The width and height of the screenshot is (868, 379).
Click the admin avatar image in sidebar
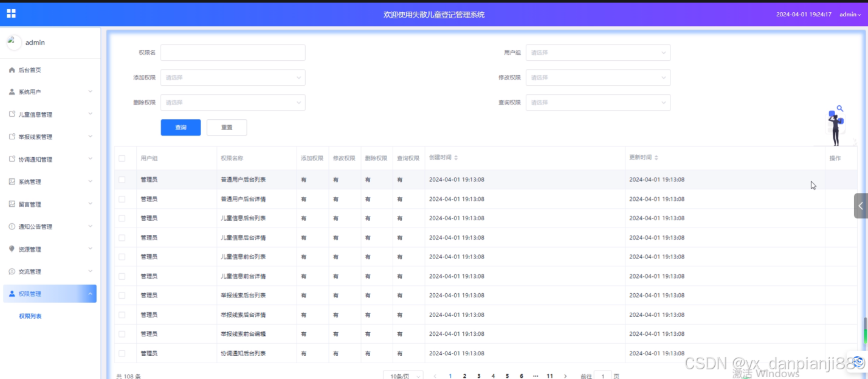[x=13, y=42]
